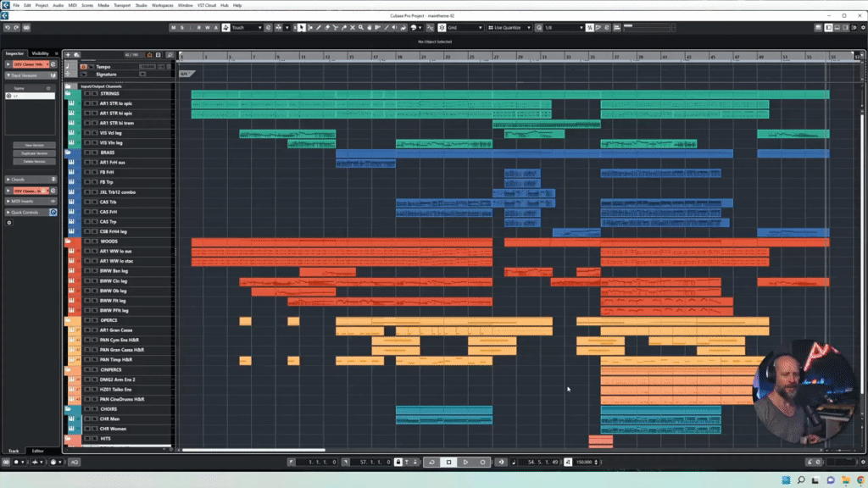Open Windows Search in taskbar
This screenshot has height=488, width=868.
[x=801, y=480]
